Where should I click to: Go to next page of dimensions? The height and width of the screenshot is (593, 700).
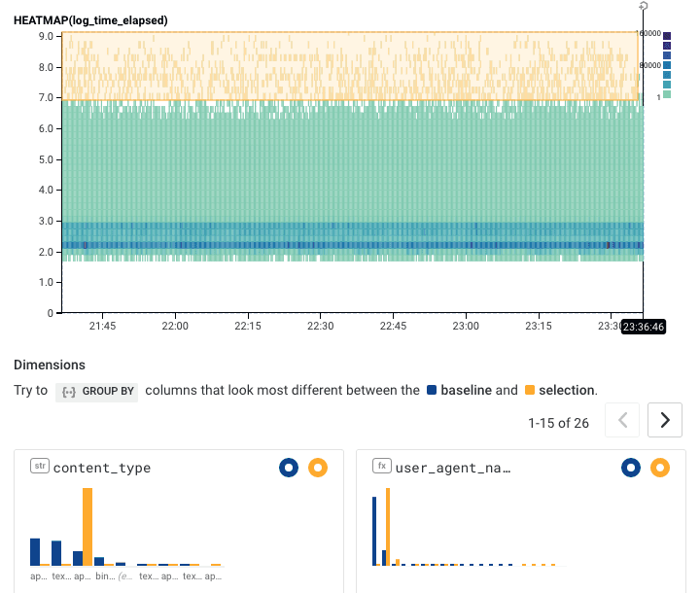point(665,420)
